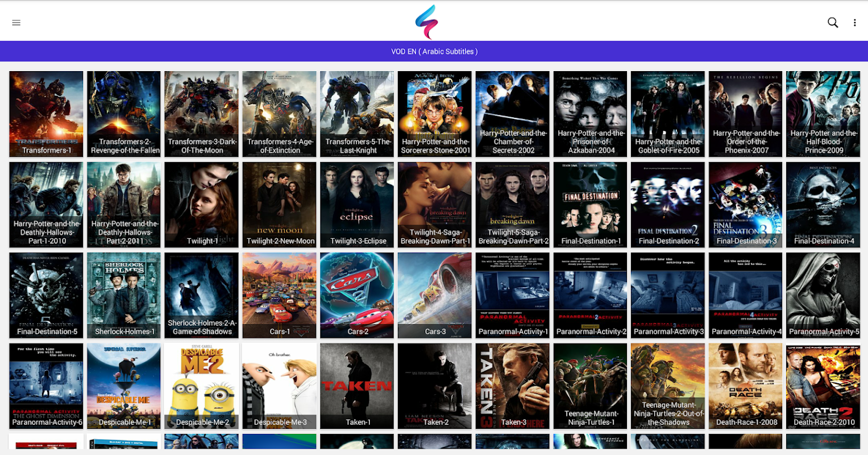Open Sherlock-Holmes-1
868x455 pixels.
pos(124,295)
